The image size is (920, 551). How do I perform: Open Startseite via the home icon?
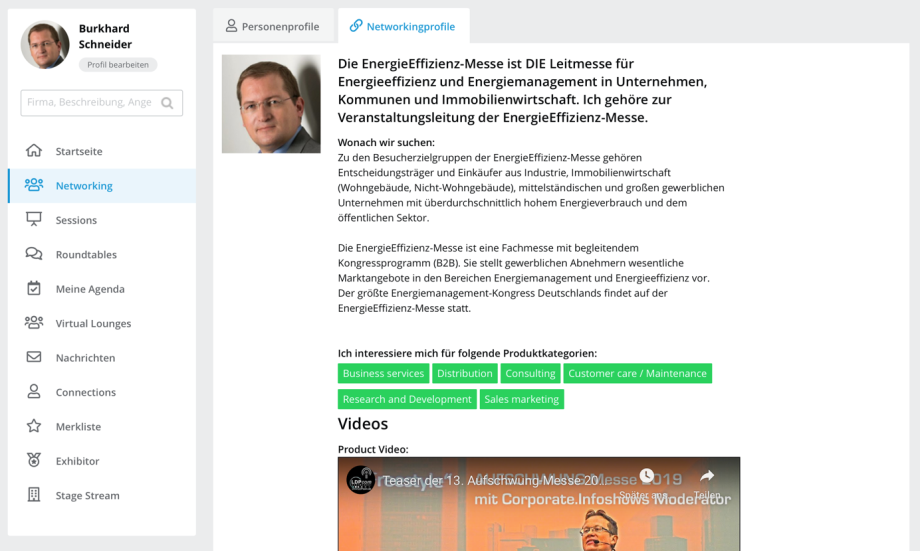coord(34,150)
